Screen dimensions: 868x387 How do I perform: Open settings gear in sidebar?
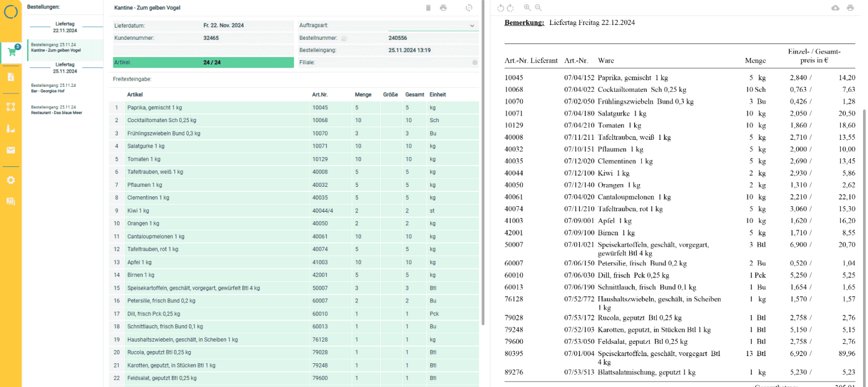tap(11, 180)
